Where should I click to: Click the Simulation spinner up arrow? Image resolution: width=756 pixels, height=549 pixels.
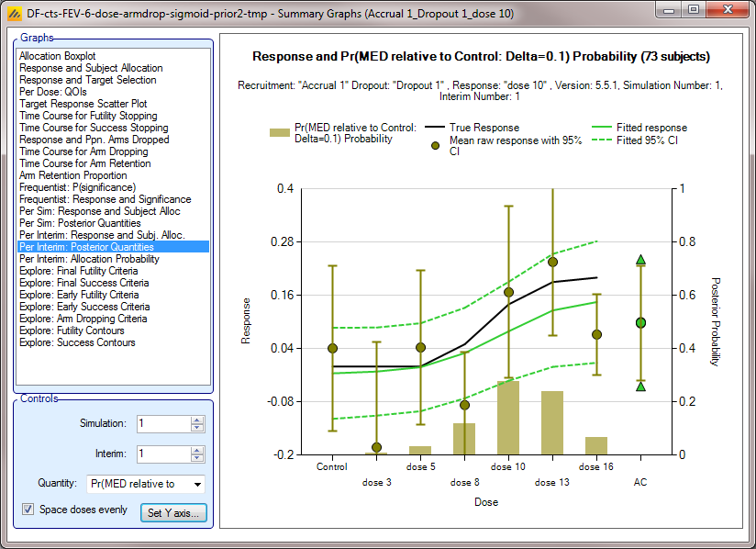196,420
